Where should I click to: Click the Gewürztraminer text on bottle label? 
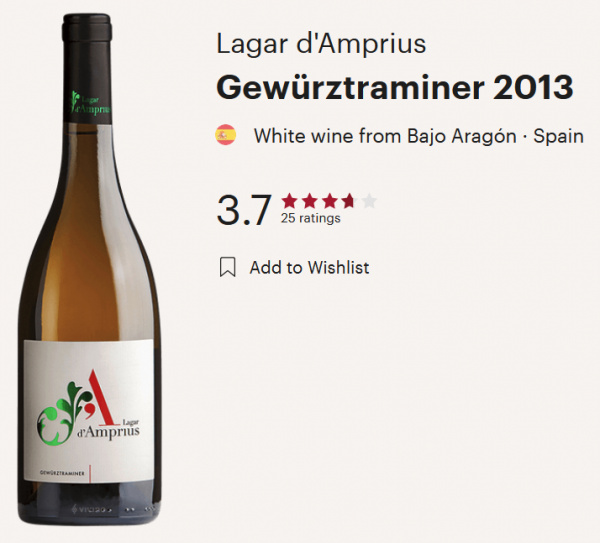click(62, 473)
